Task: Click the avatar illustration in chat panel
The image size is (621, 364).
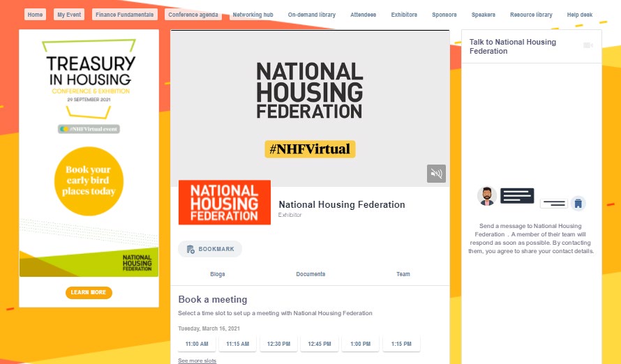Action: [x=487, y=196]
